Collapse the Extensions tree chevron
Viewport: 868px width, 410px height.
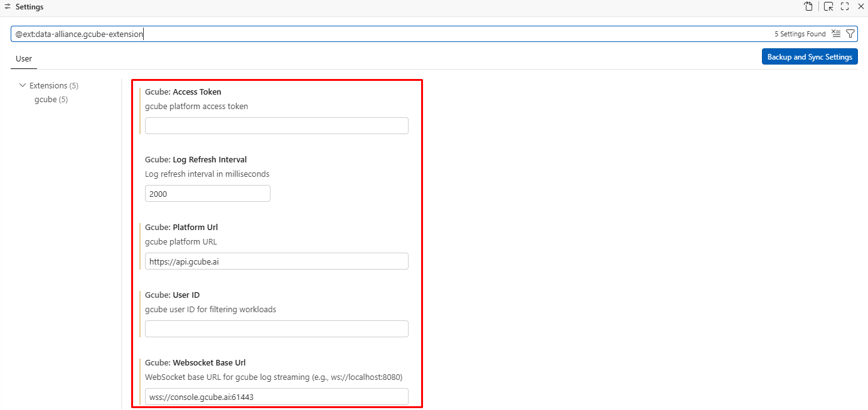click(23, 85)
